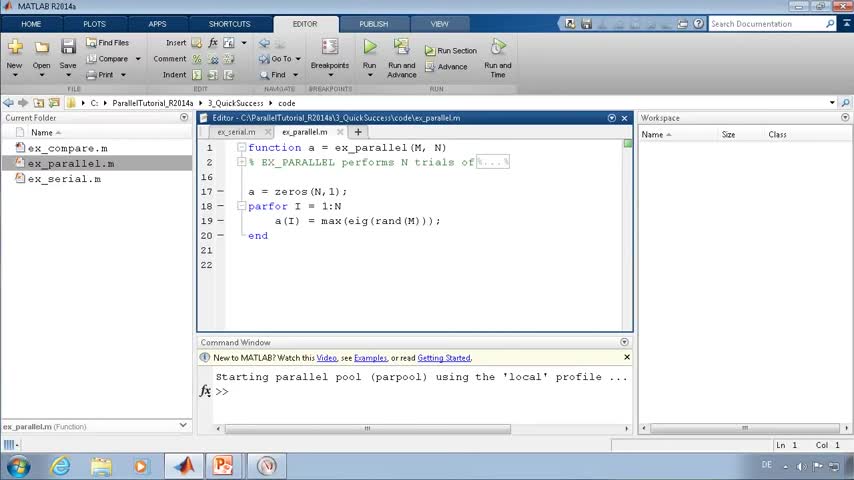
Task: Toggle breakpoint on line 19
Action: (221, 221)
